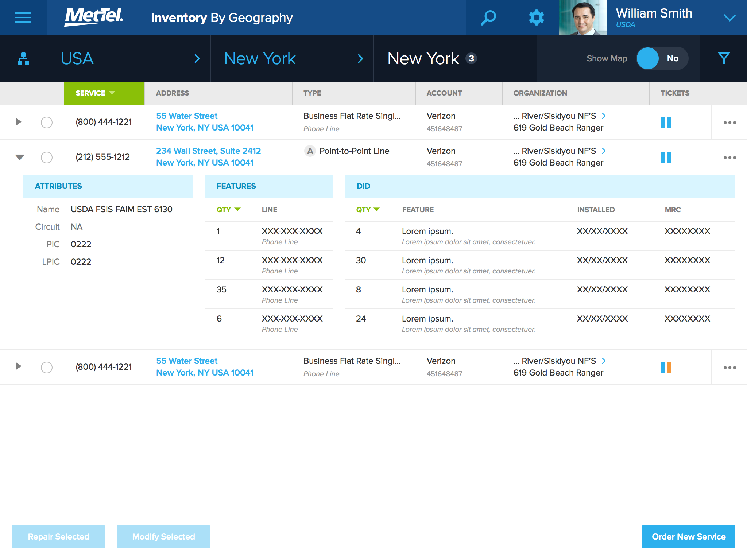Click the hierarchy tree icon
The height and width of the screenshot is (560, 747).
[x=23, y=59]
